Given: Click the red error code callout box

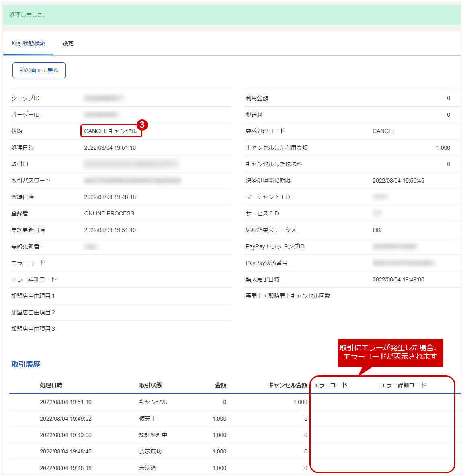Looking at the screenshot, I should click(390, 352).
